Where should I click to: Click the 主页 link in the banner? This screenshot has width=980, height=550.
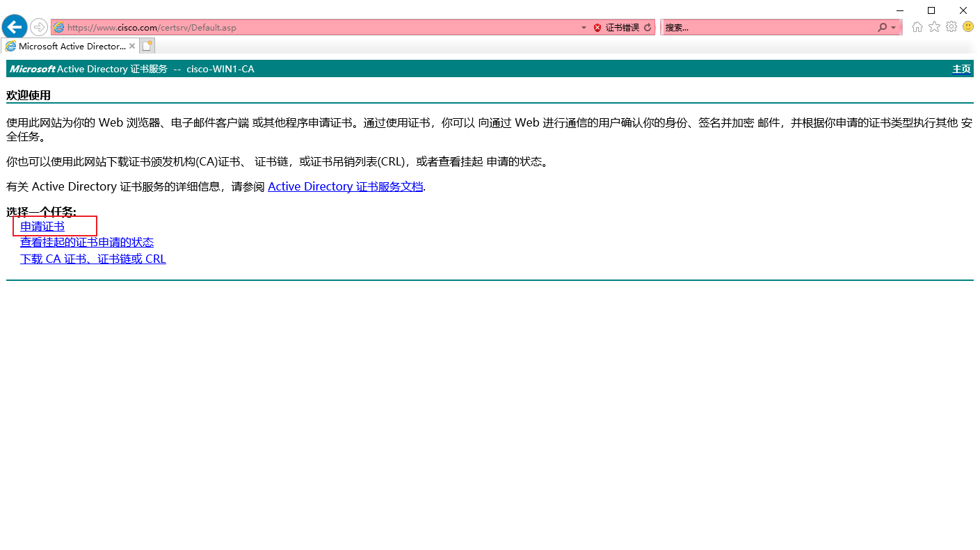click(x=961, y=69)
